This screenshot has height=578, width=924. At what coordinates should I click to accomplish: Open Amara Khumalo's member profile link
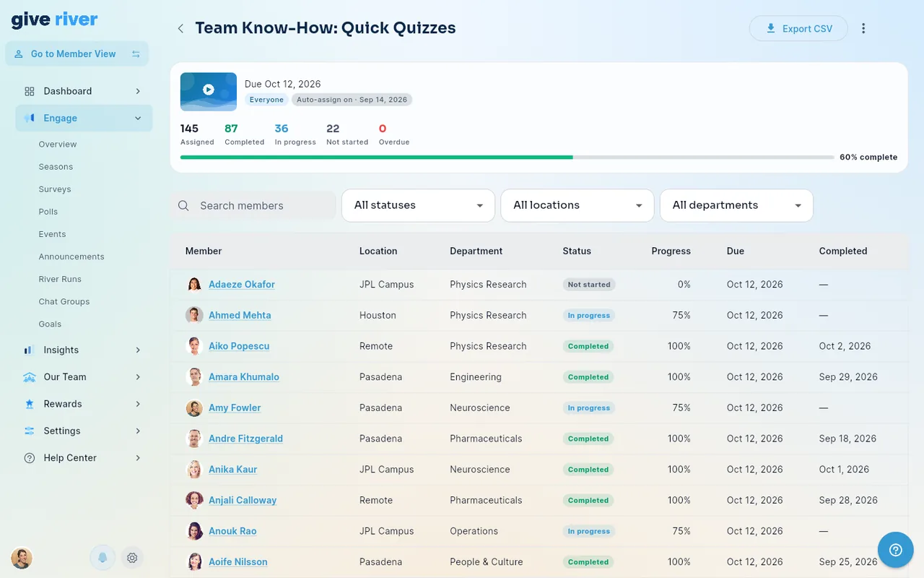[x=244, y=377]
